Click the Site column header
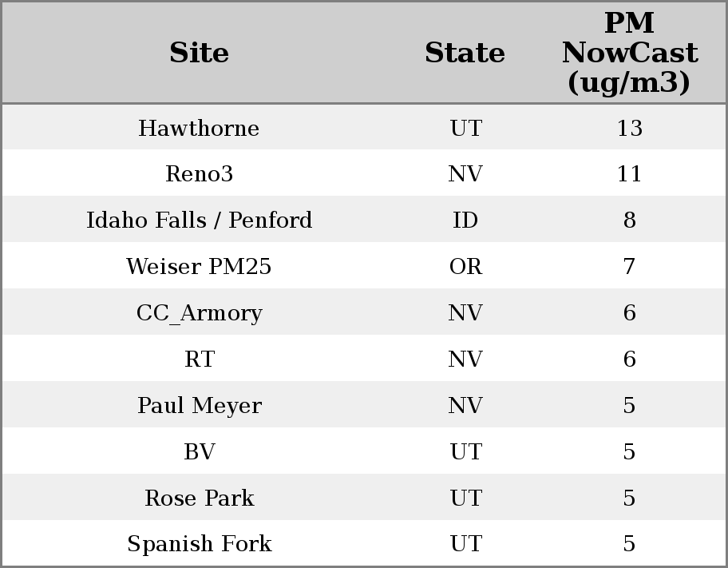Image resolution: width=728 pixels, height=568 pixels. click(x=199, y=54)
